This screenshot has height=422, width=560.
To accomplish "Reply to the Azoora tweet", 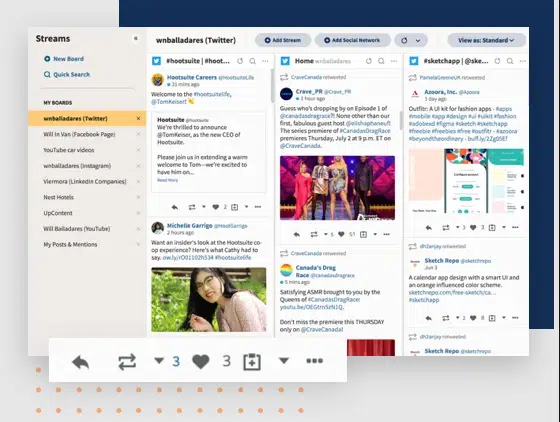I will [x=429, y=227].
